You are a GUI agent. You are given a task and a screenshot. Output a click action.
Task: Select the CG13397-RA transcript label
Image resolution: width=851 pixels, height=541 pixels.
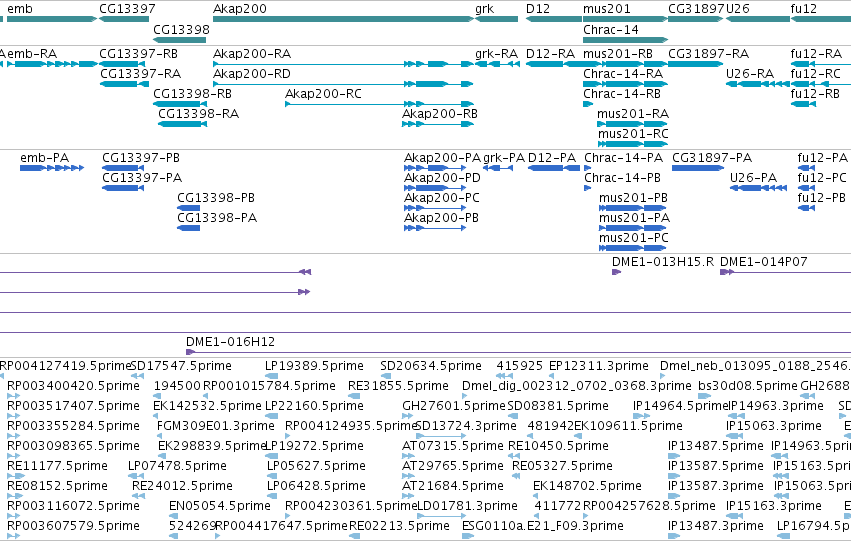point(141,74)
